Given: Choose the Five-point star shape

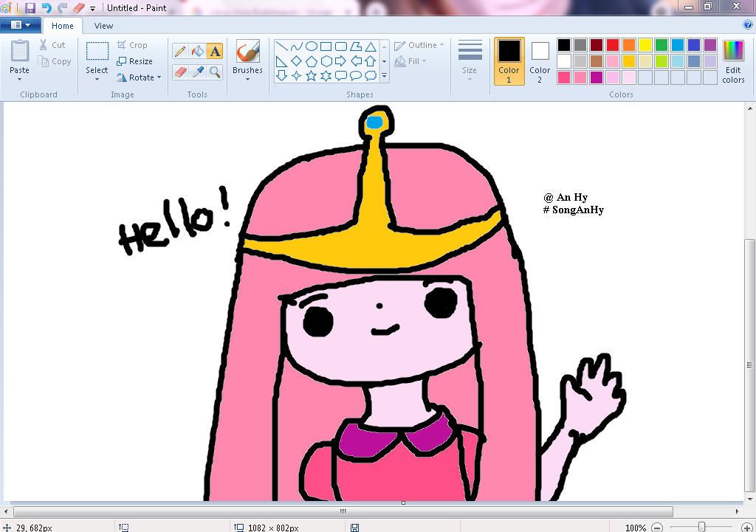Looking at the screenshot, I should (312, 76).
